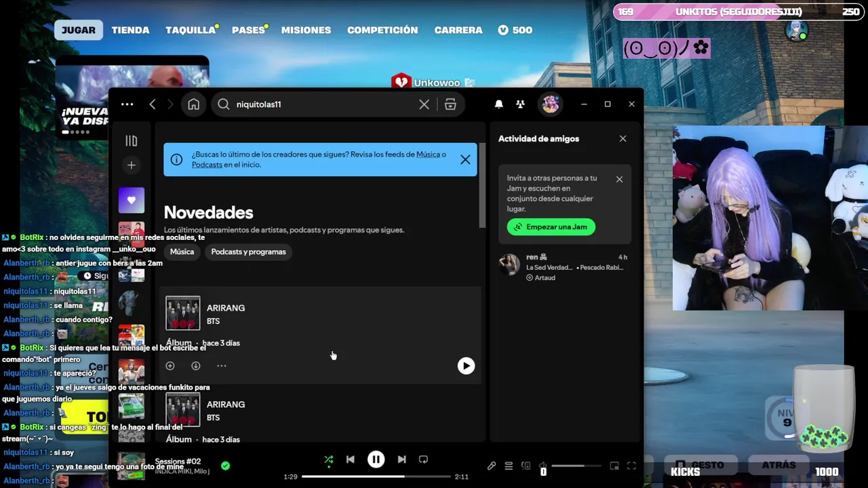The height and width of the screenshot is (488, 868).
Task: Open the profile avatar menu
Action: point(550,104)
